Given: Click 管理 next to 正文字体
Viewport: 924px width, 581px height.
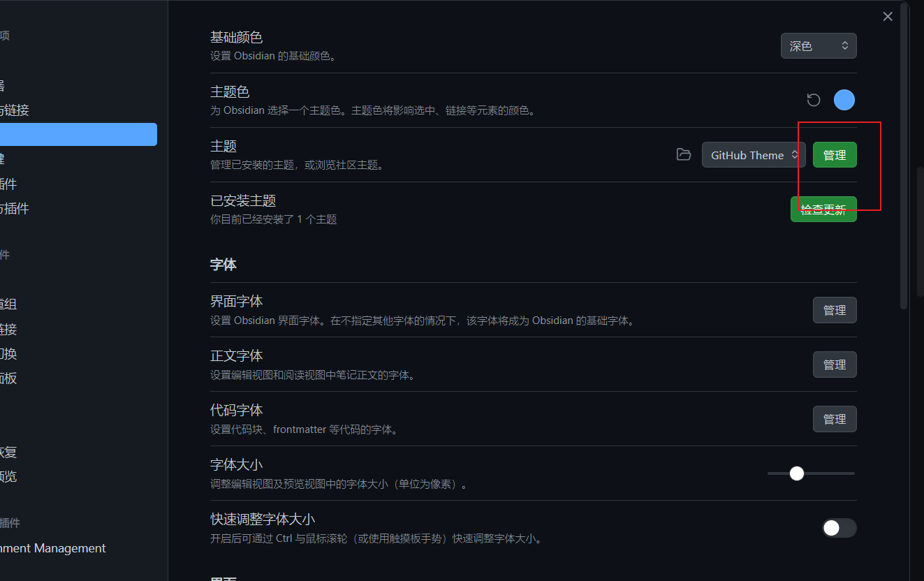Looking at the screenshot, I should [835, 365].
